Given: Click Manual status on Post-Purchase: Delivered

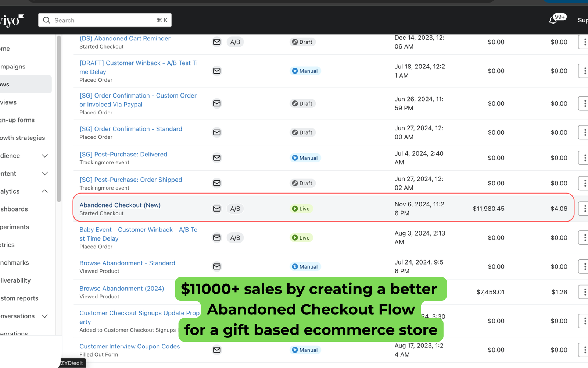Looking at the screenshot, I should tap(305, 158).
